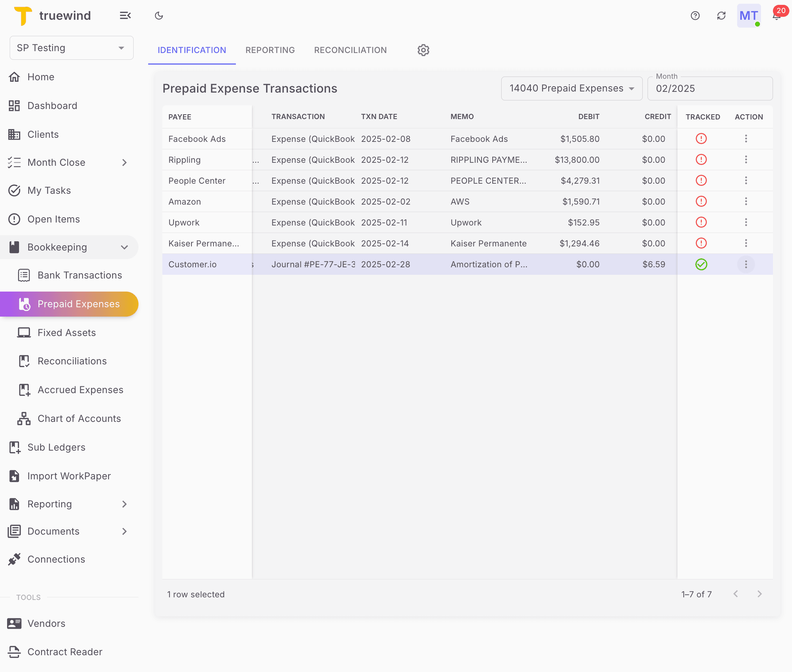Screen dimensions: 792x672
Task: Expand the Month Close section
Action: 124,162
